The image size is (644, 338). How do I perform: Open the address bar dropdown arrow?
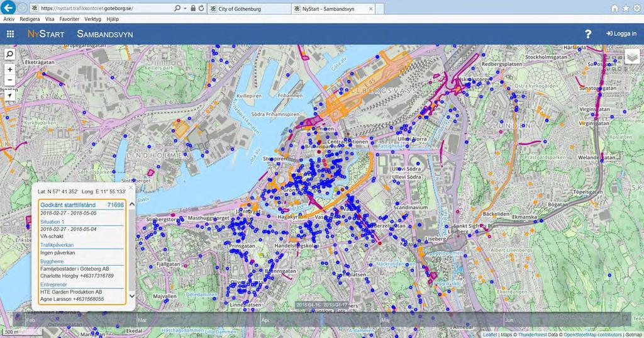186,9
